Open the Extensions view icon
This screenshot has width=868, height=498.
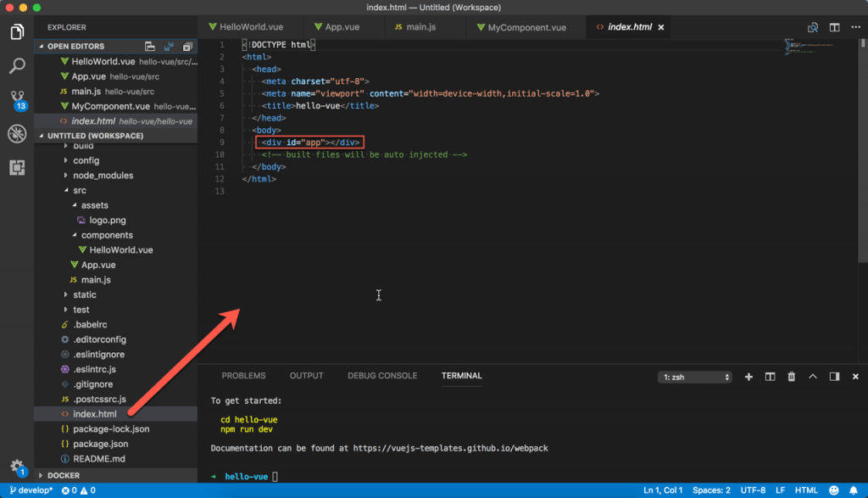tap(17, 167)
